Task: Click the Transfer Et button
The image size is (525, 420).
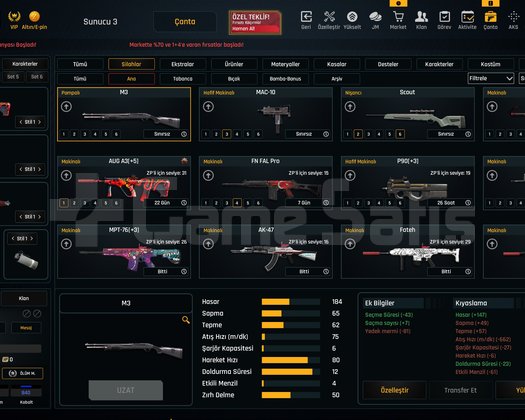Action: [460, 391]
